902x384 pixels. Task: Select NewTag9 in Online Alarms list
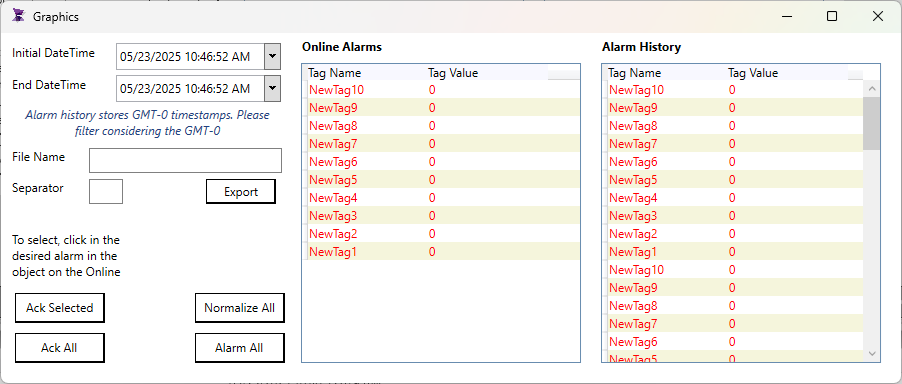click(x=441, y=107)
